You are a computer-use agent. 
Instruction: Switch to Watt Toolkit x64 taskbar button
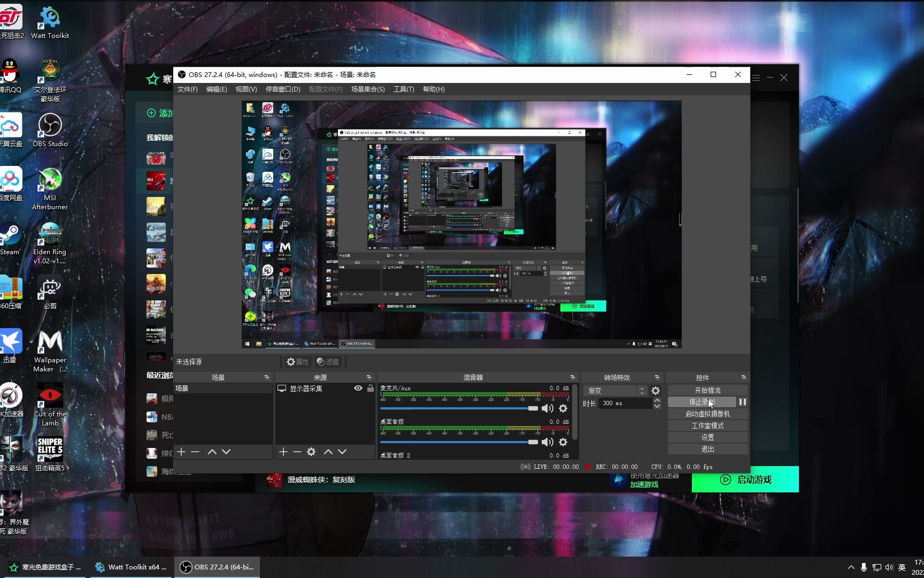click(x=131, y=567)
